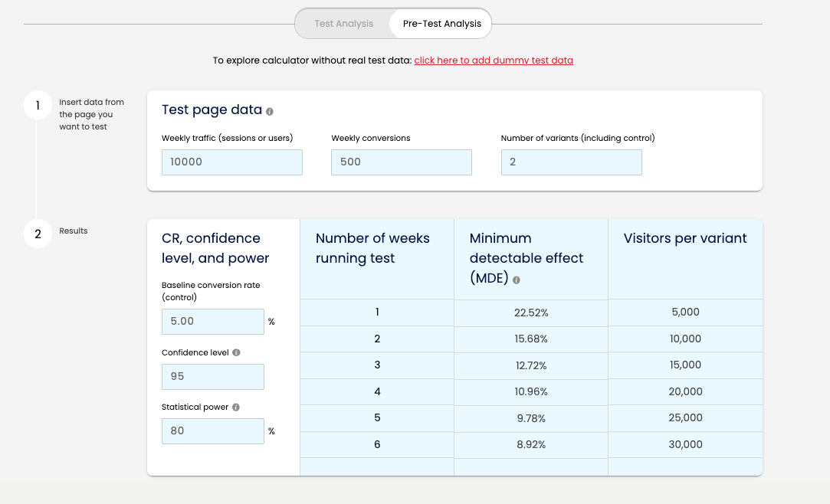
Task: Click the Test page data heading
Action: pyautogui.click(x=212, y=110)
